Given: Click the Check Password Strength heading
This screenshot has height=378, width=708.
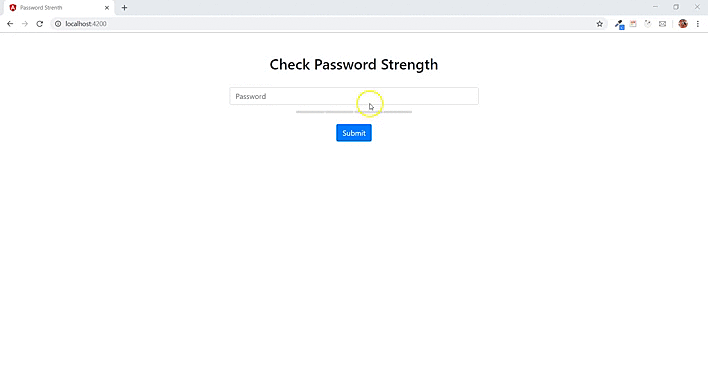Looking at the screenshot, I should pyautogui.click(x=354, y=65).
